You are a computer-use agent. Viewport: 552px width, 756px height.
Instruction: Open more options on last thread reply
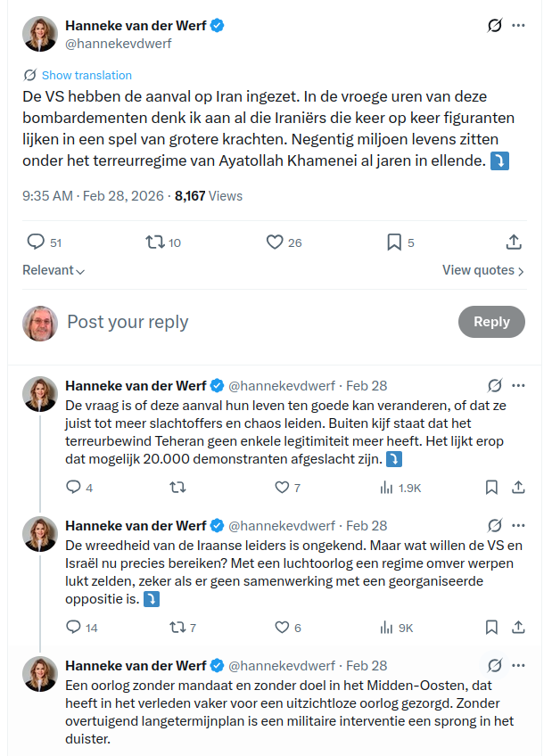(518, 665)
